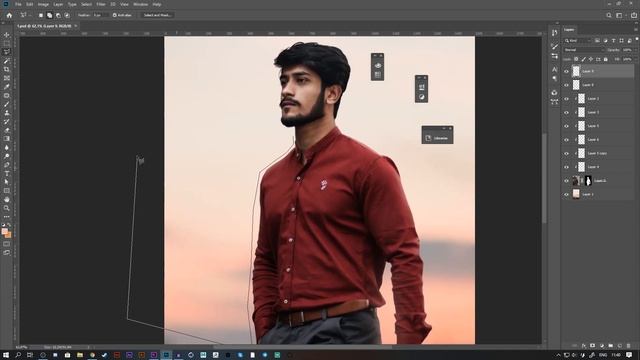Click the Lock all layer icon

pos(605,60)
